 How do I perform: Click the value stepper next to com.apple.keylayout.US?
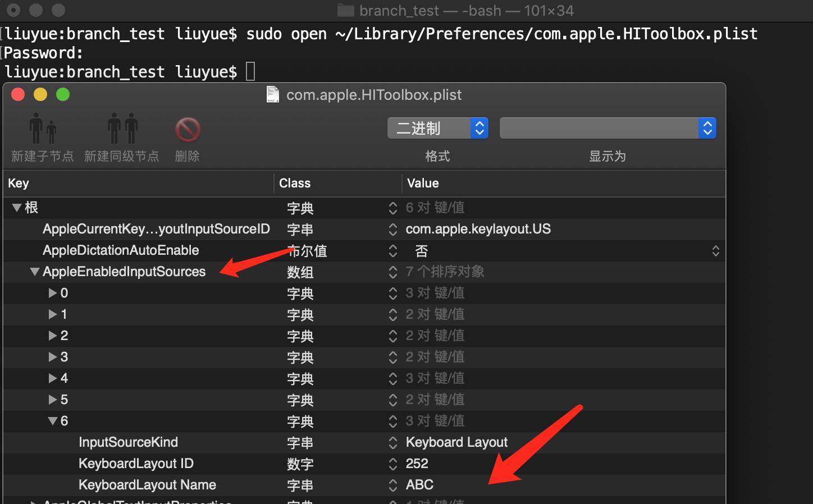[x=392, y=230]
